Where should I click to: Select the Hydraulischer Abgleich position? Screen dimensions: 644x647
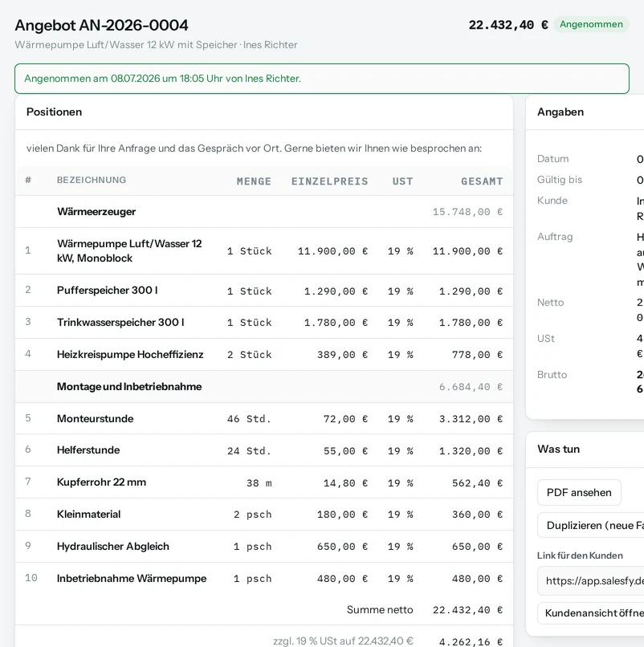[264, 547]
